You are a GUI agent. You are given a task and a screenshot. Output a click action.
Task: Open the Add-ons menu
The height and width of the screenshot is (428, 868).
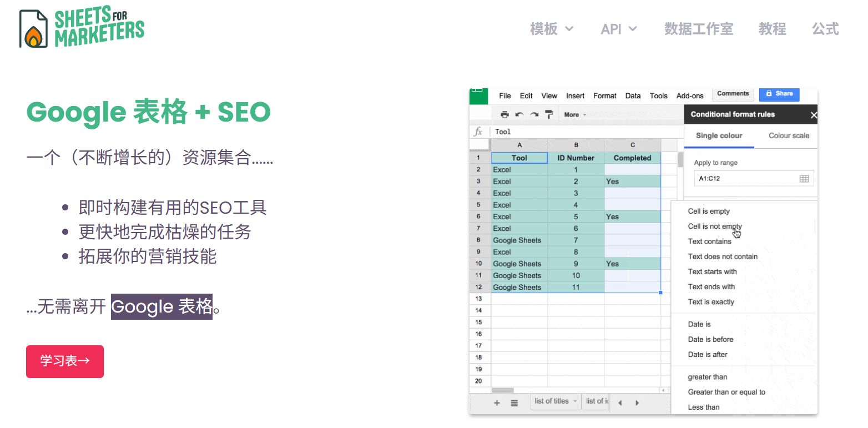pyautogui.click(x=689, y=95)
